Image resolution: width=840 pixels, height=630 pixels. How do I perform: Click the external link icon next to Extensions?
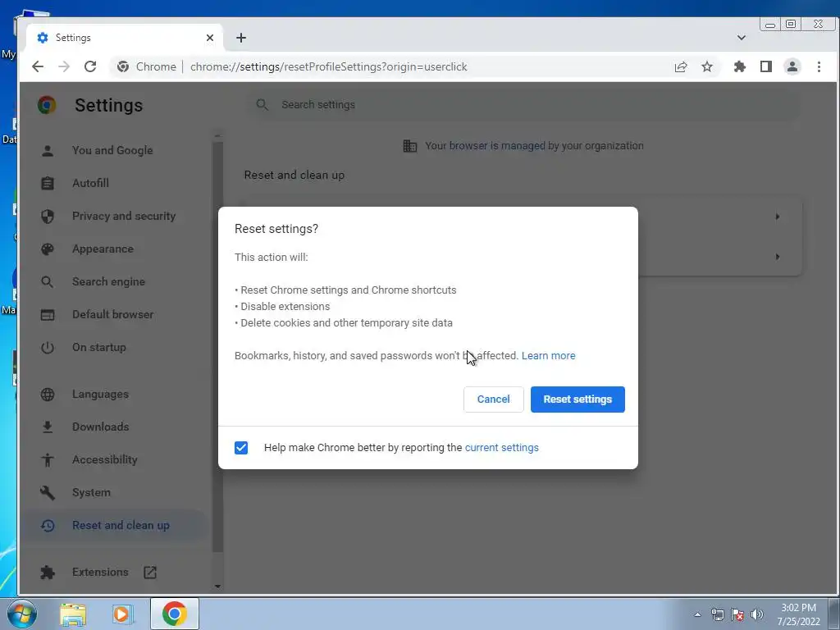150,572
